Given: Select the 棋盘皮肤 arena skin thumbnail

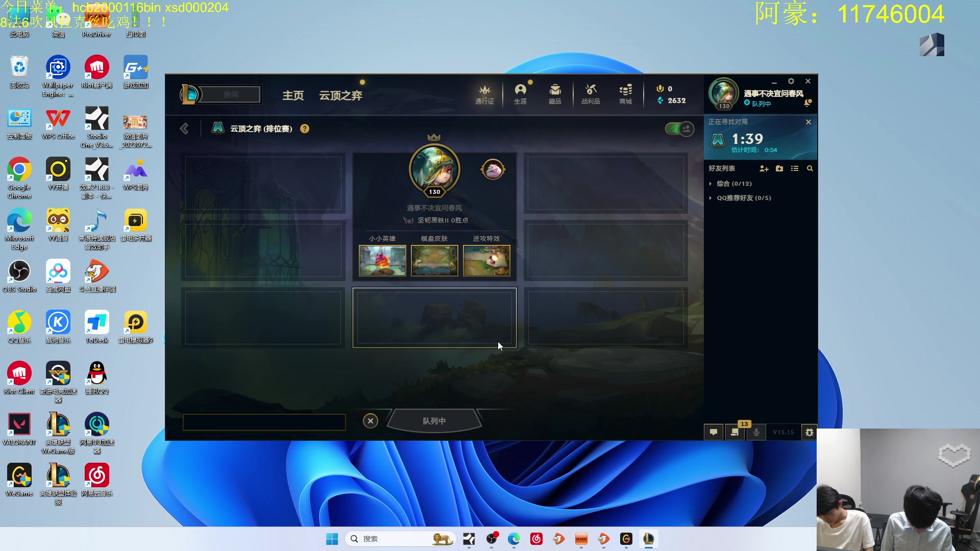Looking at the screenshot, I should click(x=434, y=260).
